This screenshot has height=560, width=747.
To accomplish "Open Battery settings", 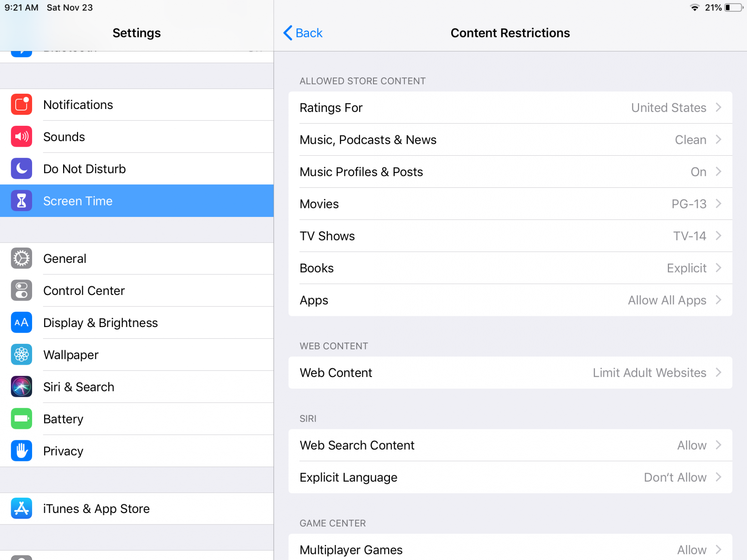I will (x=137, y=419).
